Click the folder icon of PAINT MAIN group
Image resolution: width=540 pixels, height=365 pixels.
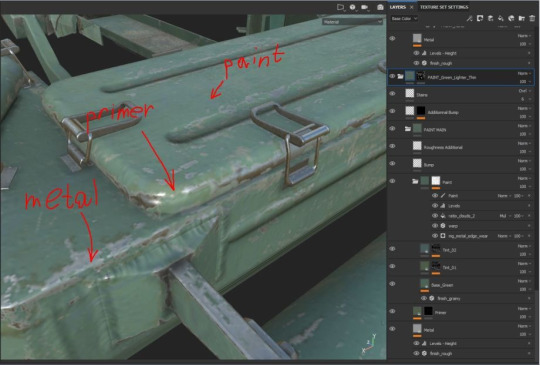tap(408, 129)
